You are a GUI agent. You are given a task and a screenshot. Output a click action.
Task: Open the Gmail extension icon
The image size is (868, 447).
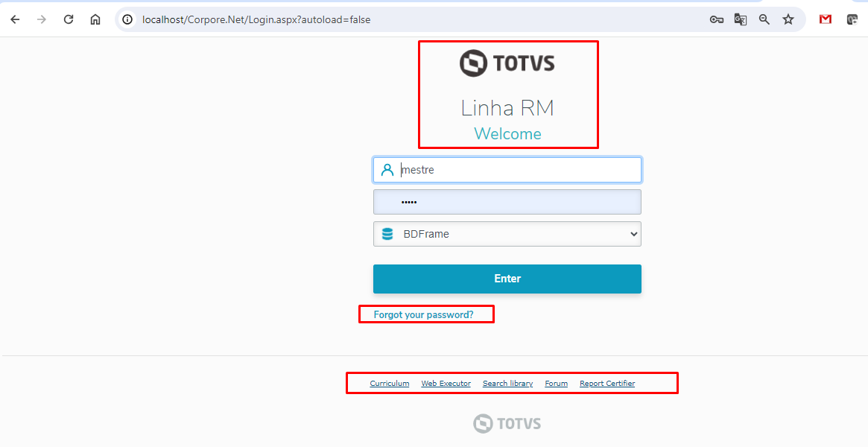[826, 19]
